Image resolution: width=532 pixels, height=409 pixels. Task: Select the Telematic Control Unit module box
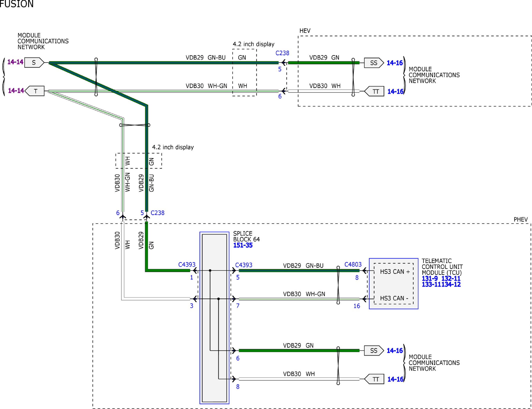click(394, 284)
